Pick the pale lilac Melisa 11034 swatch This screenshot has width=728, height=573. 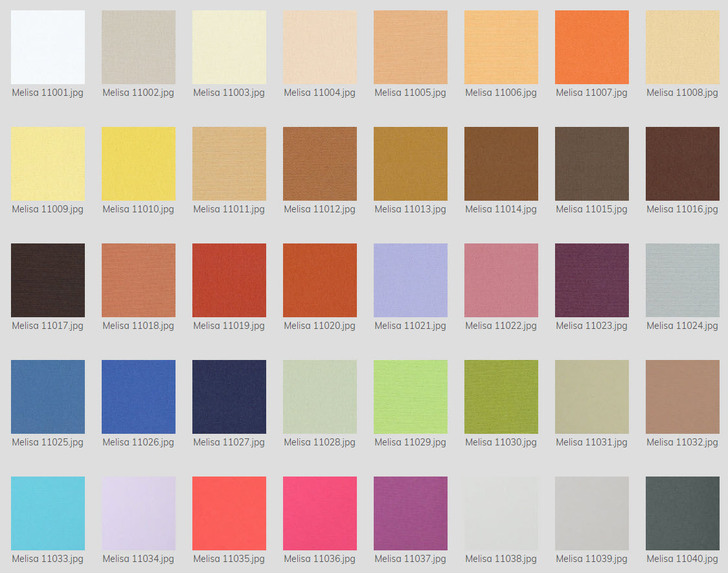click(x=139, y=513)
